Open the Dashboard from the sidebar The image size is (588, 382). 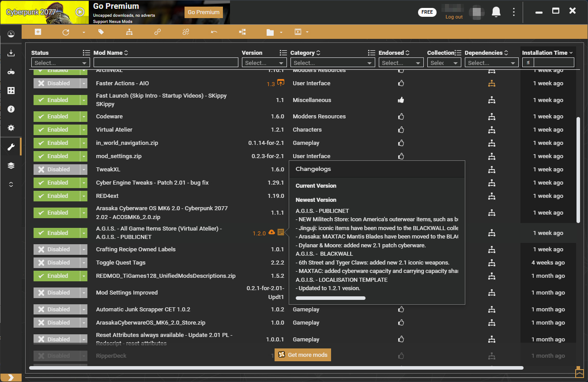click(11, 34)
